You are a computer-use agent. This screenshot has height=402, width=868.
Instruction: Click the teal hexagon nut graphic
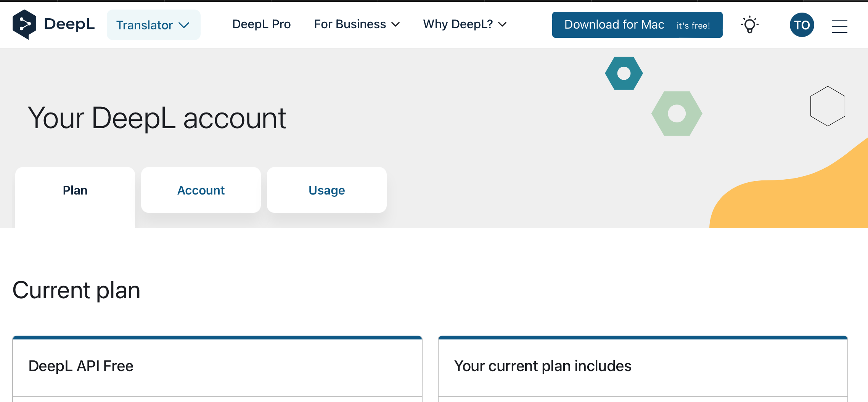point(624,73)
